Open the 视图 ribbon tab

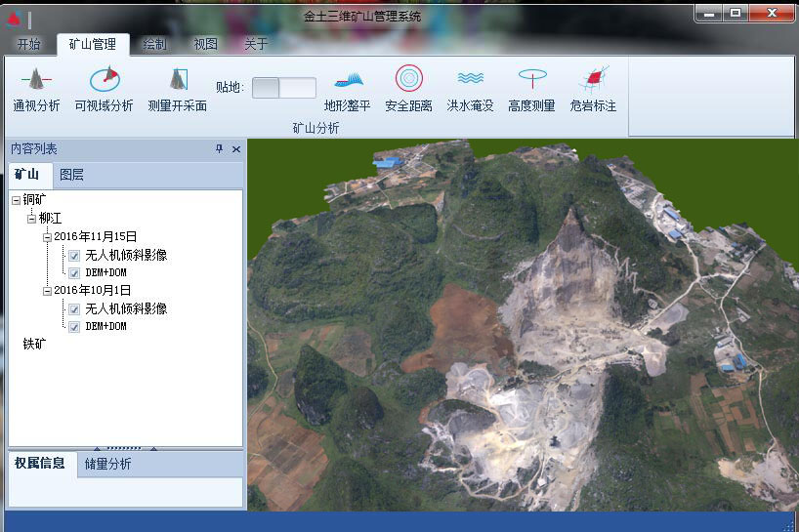point(205,44)
